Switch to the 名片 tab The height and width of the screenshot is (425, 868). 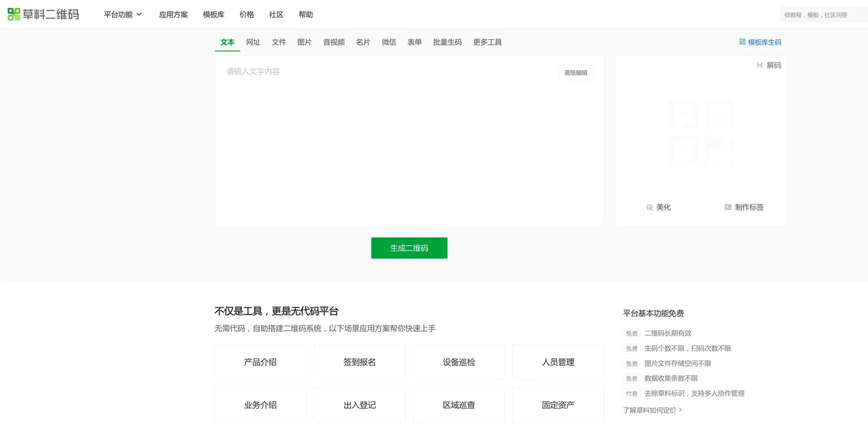tap(363, 42)
